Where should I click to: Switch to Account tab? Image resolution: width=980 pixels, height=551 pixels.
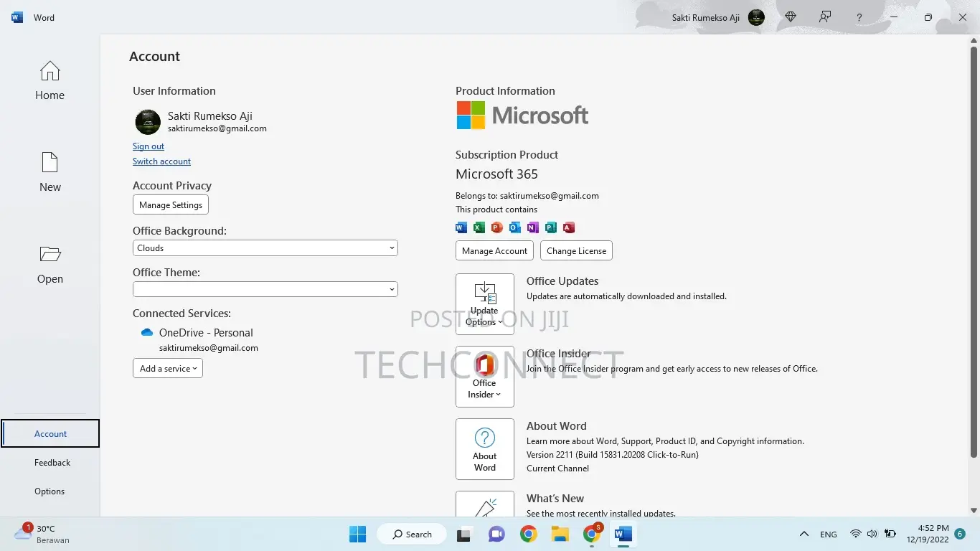(50, 434)
